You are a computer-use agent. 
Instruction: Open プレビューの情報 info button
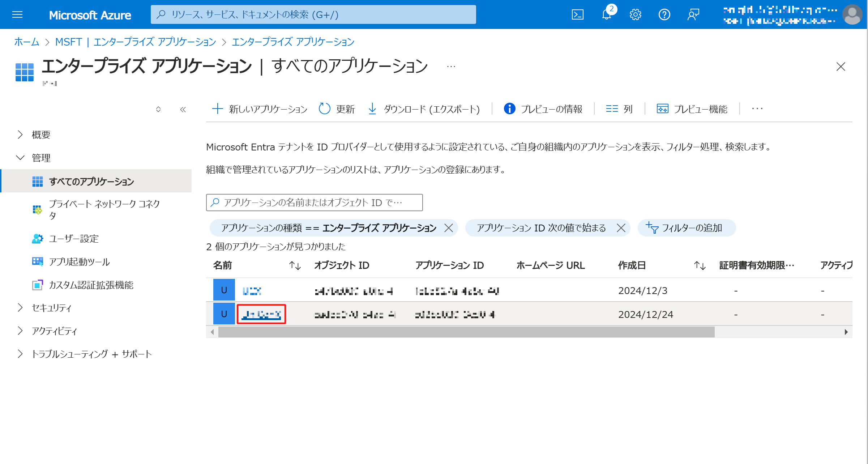[x=543, y=109]
